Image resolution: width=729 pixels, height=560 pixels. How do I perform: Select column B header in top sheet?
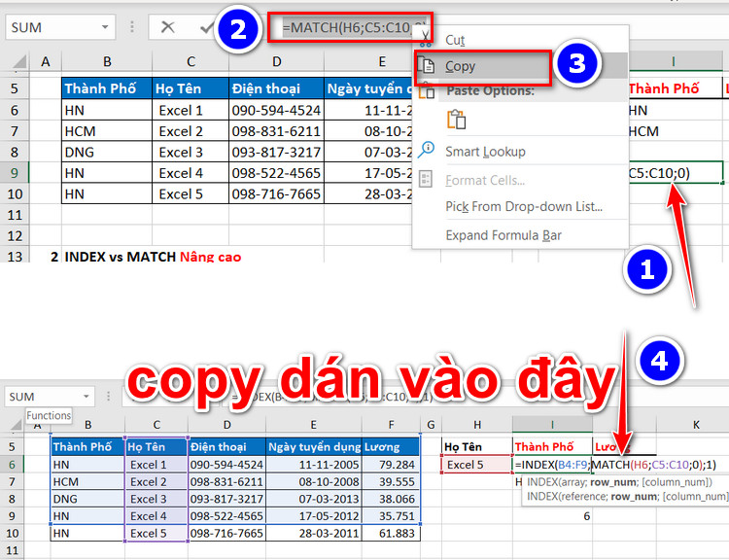click(107, 62)
